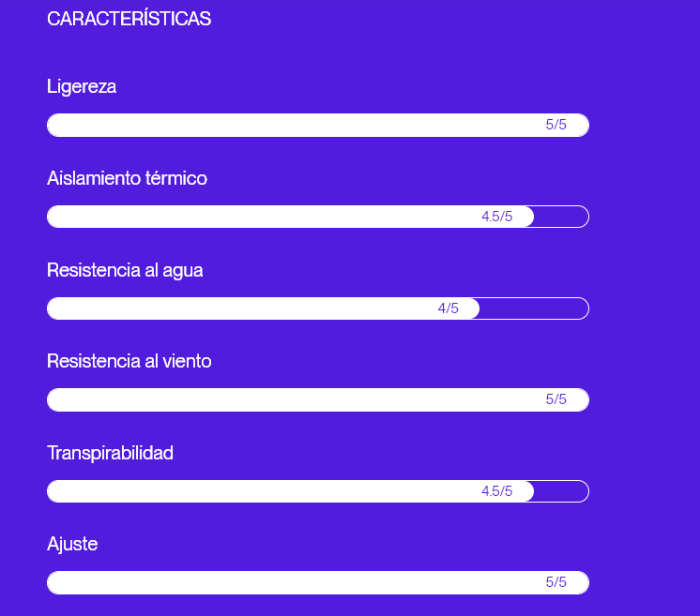Click the Resistencia al viento label

[x=129, y=361]
